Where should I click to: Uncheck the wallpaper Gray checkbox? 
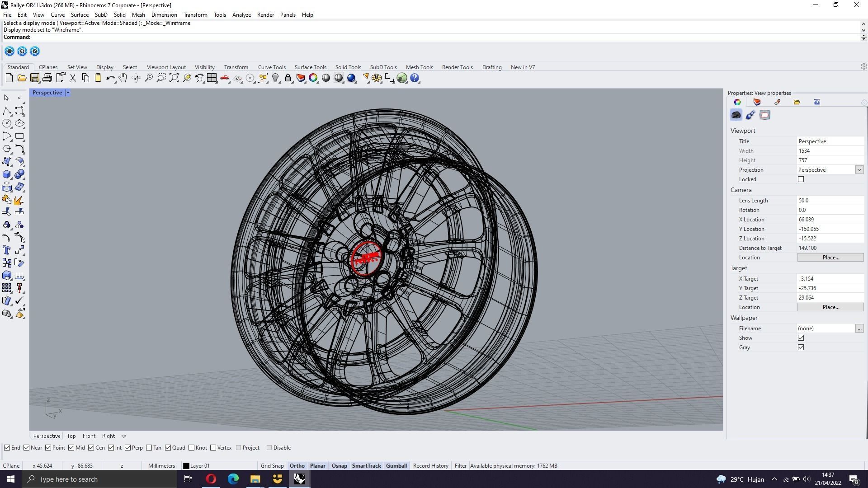801,347
